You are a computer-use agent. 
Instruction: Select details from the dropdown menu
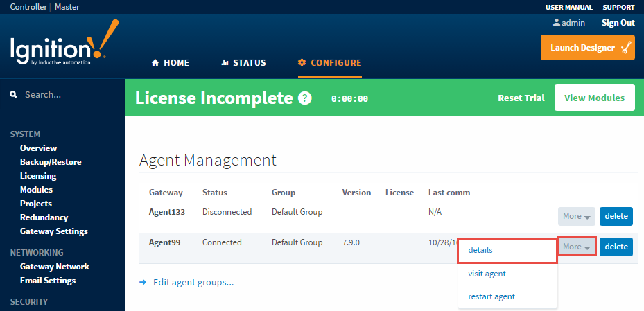coord(480,250)
